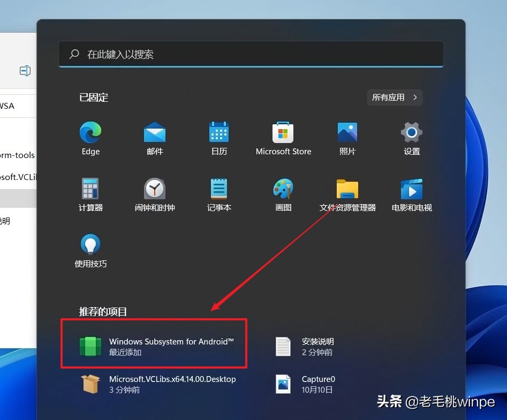
Task: Click the search box 在此键入以搜索
Action: pos(251,54)
